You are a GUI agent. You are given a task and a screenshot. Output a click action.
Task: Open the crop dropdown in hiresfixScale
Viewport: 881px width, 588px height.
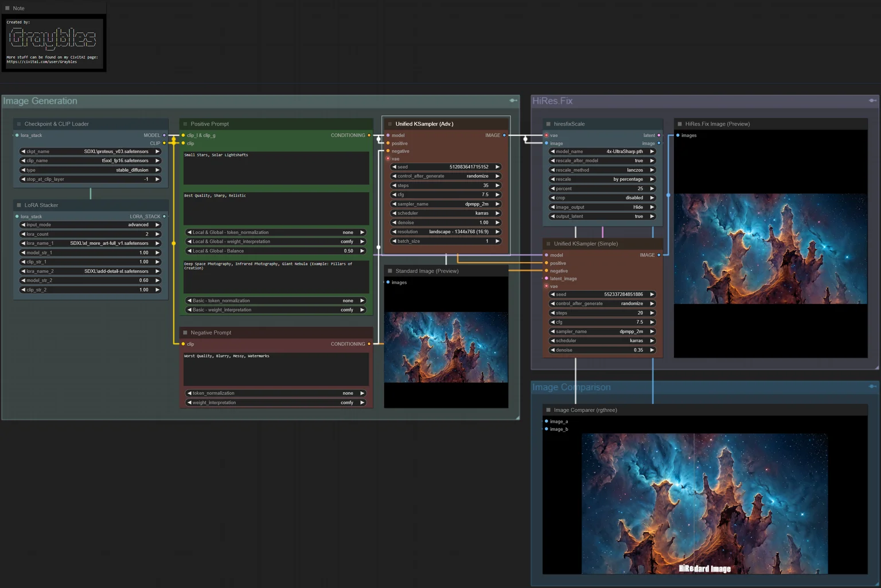[x=602, y=198]
